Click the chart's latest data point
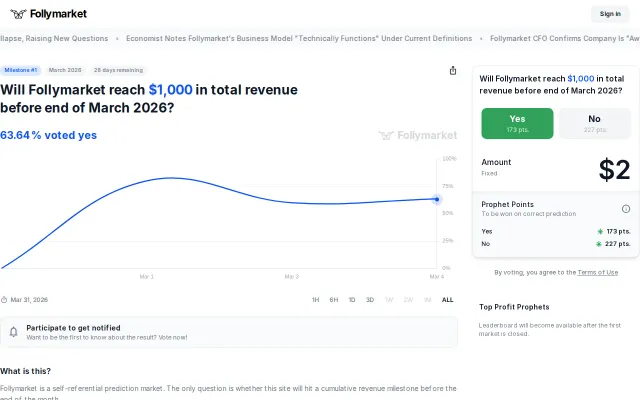This screenshot has height=400, width=640. [x=437, y=199]
